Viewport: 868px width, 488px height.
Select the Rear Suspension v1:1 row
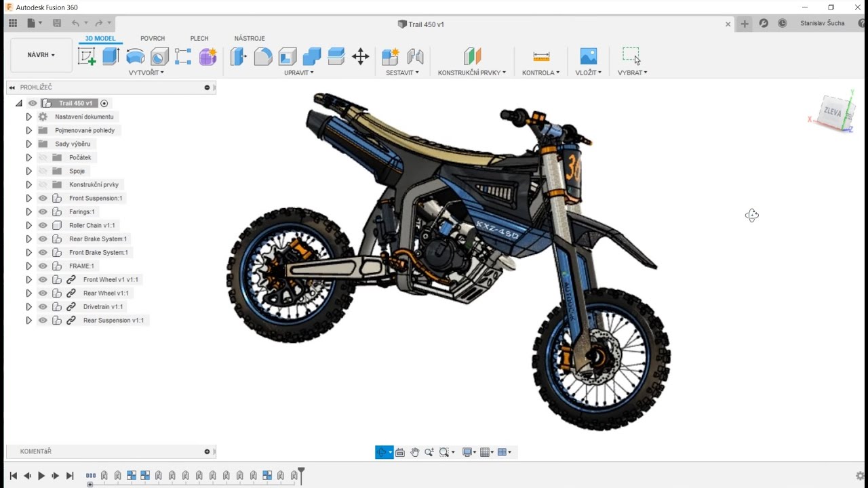[113, 321]
